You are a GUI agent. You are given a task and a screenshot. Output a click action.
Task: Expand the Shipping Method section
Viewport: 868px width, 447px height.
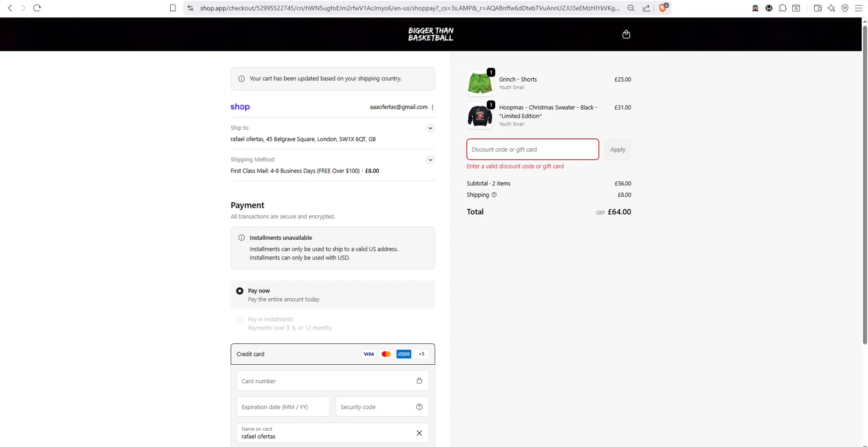(x=431, y=160)
